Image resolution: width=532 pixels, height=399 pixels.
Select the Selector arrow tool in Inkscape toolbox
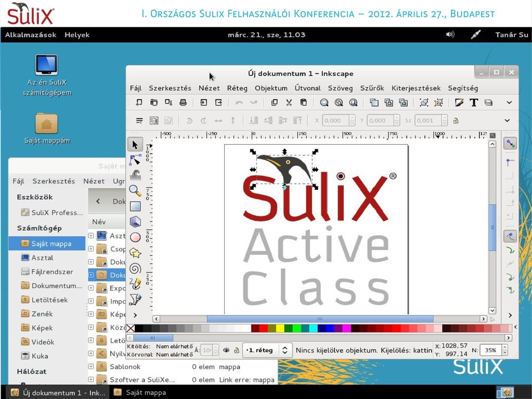tap(135, 145)
